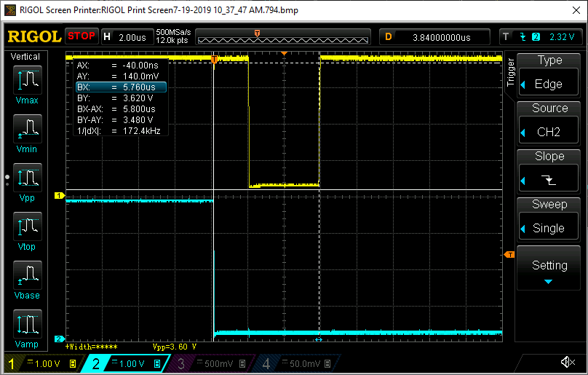The height and width of the screenshot is (375, 588).
Task: Click the speaker sound icon
Action: 568,362
